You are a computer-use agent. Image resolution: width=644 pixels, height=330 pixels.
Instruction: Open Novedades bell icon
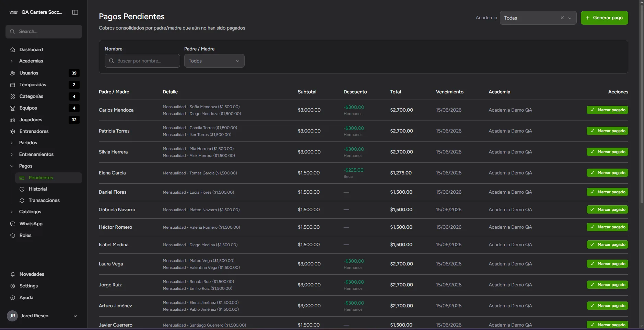pos(13,274)
